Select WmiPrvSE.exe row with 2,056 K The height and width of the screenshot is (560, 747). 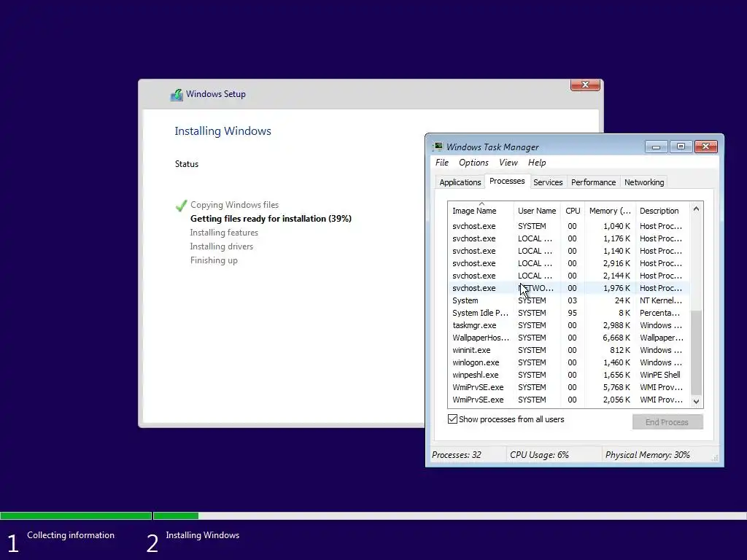(x=569, y=400)
